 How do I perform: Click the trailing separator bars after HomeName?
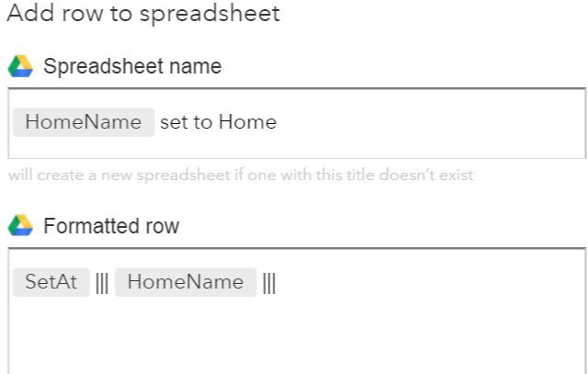(x=269, y=283)
